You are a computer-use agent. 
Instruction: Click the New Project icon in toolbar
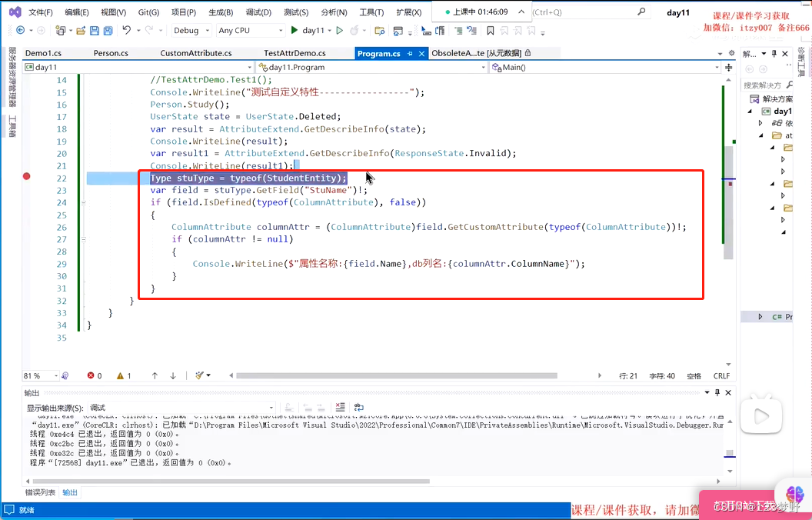coord(61,31)
